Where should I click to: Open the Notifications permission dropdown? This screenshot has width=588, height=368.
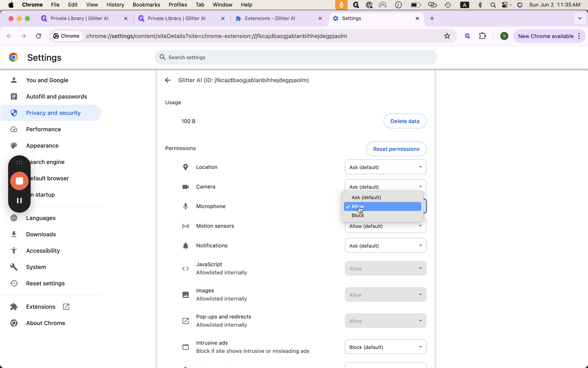(x=385, y=245)
